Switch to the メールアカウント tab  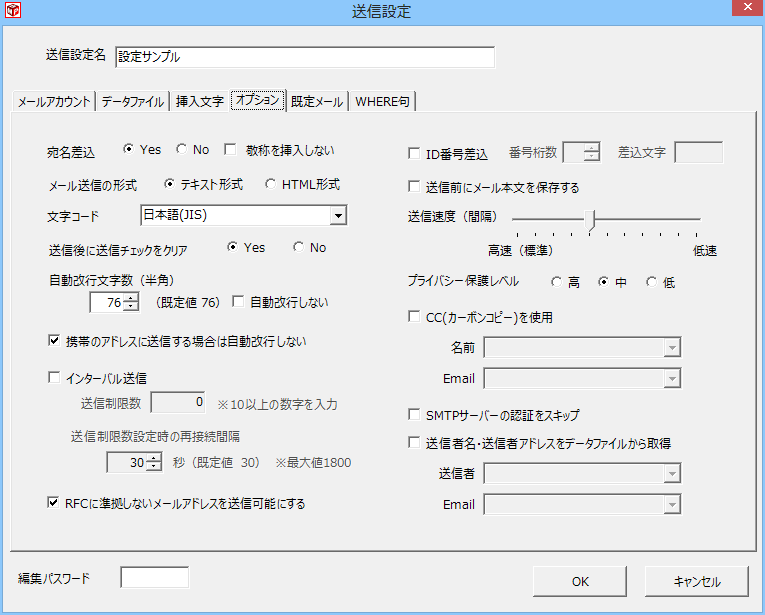click(55, 101)
